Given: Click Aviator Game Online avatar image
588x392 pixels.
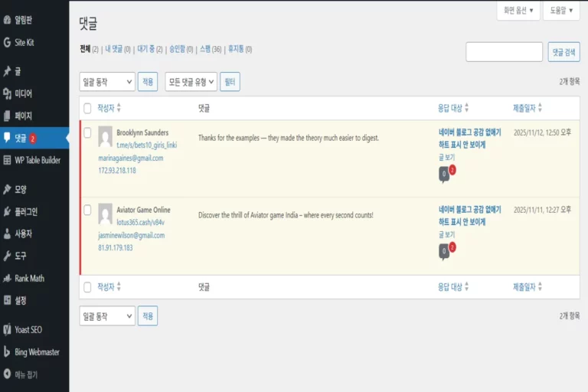Looking at the screenshot, I should pyautogui.click(x=106, y=214).
